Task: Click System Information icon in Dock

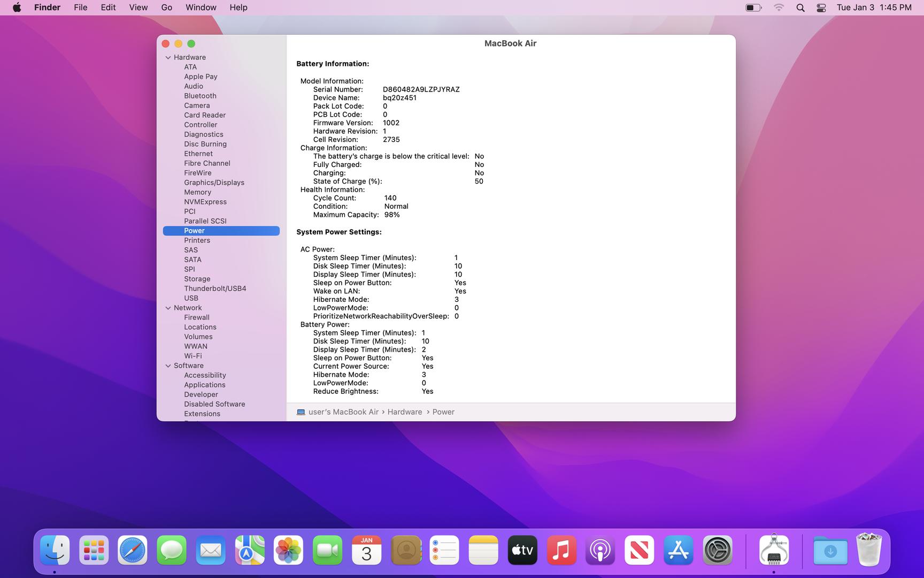Action: pos(774,550)
